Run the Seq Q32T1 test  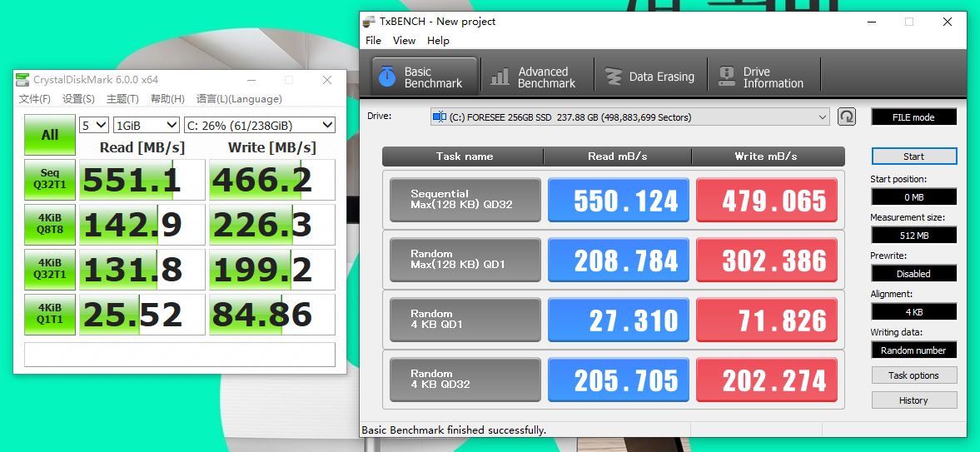[x=50, y=180]
